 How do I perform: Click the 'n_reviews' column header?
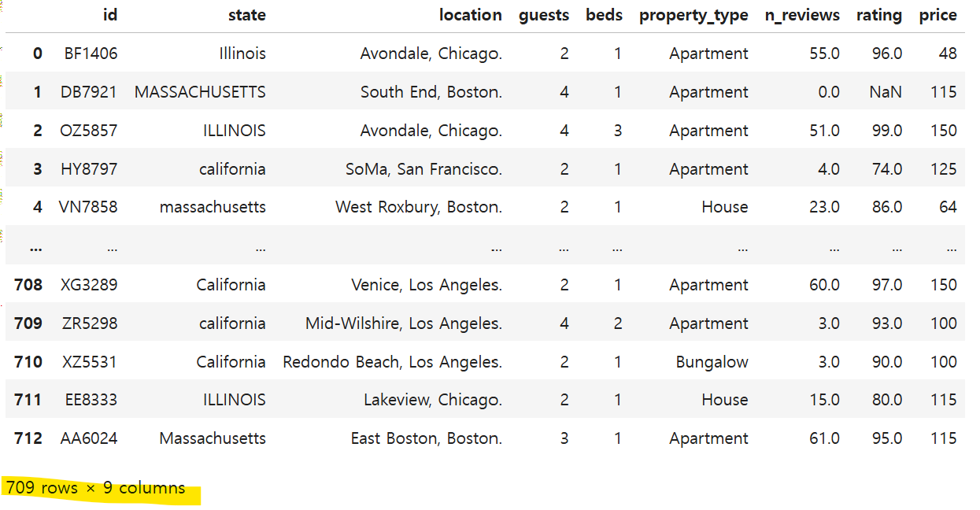click(x=802, y=15)
